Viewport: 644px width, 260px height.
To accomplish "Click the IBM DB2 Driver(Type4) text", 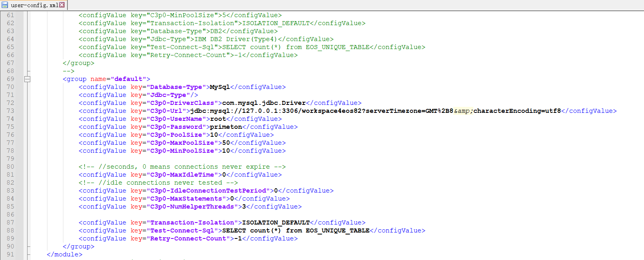I will pos(235,39).
